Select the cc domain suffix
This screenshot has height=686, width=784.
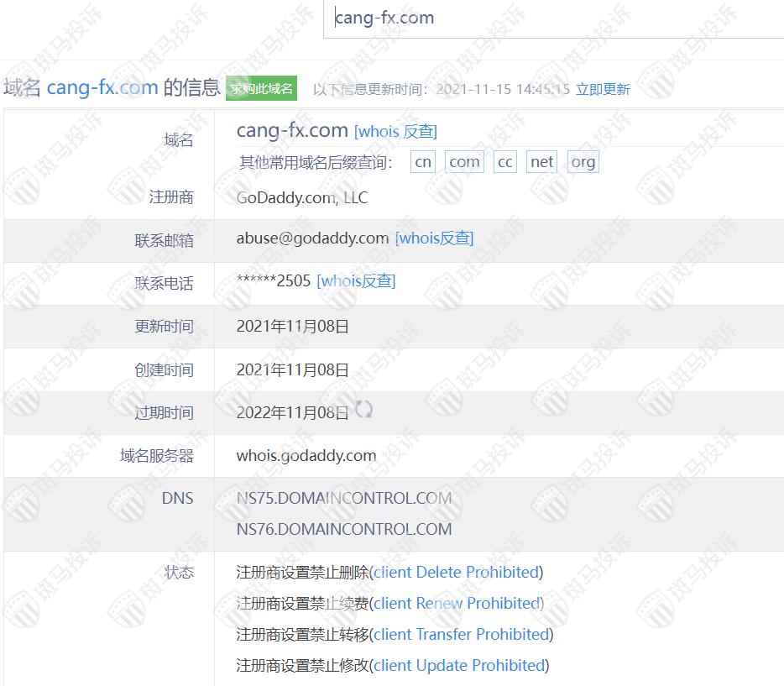pos(504,162)
